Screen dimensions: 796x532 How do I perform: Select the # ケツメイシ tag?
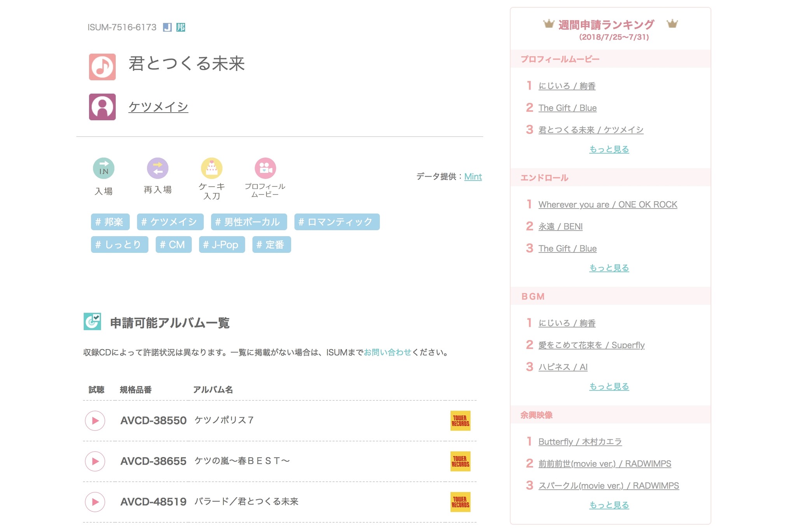click(x=170, y=222)
